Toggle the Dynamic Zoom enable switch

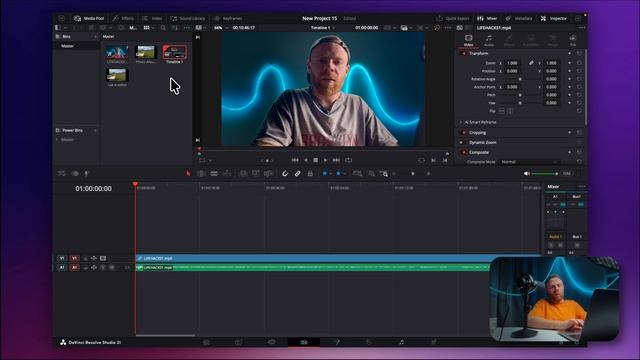click(462, 142)
